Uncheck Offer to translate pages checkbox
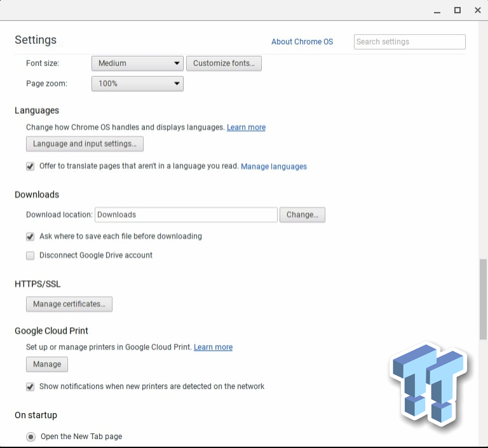 [30, 166]
